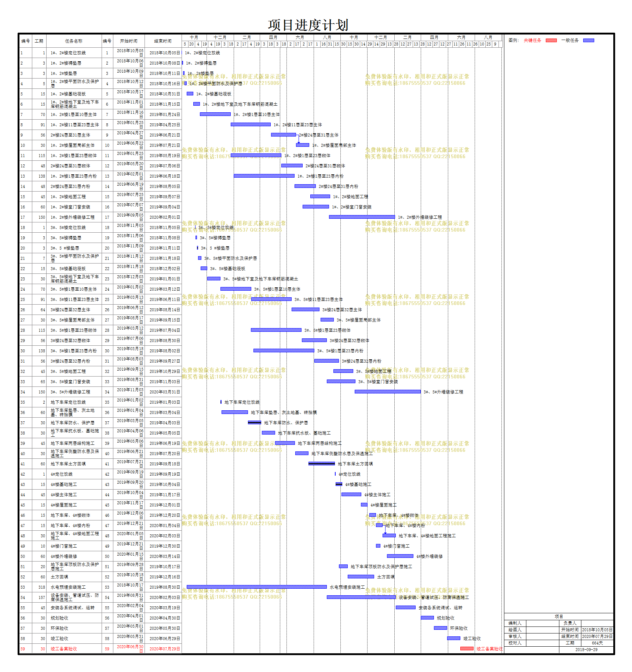Select task name 竣工验收 in table
This screenshot has width=632, height=672.
click(59, 639)
